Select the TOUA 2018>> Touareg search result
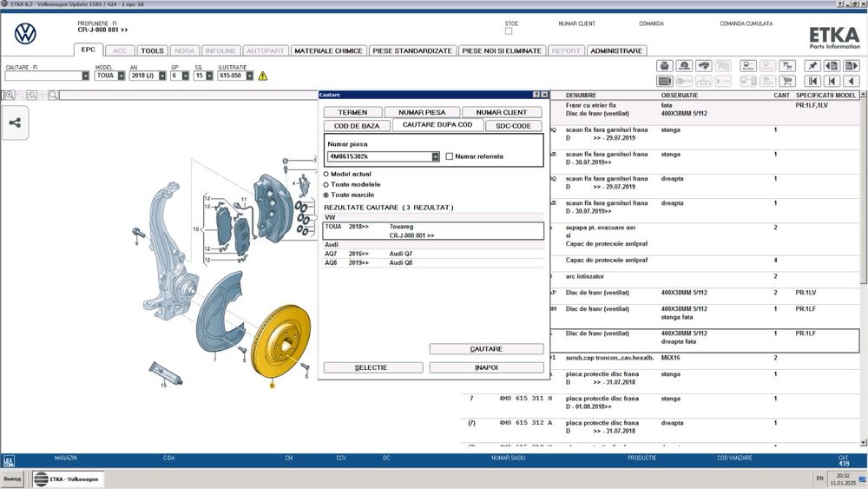Viewport: 868px width, 489px height. [433, 231]
